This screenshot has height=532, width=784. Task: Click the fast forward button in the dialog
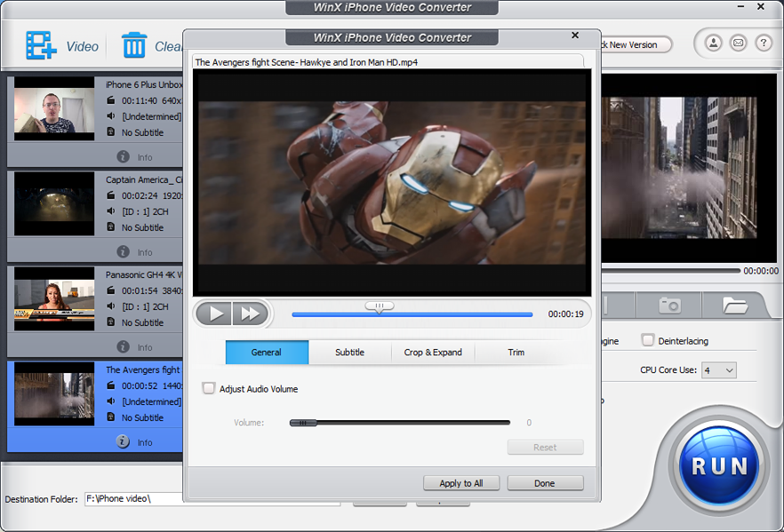click(250, 314)
